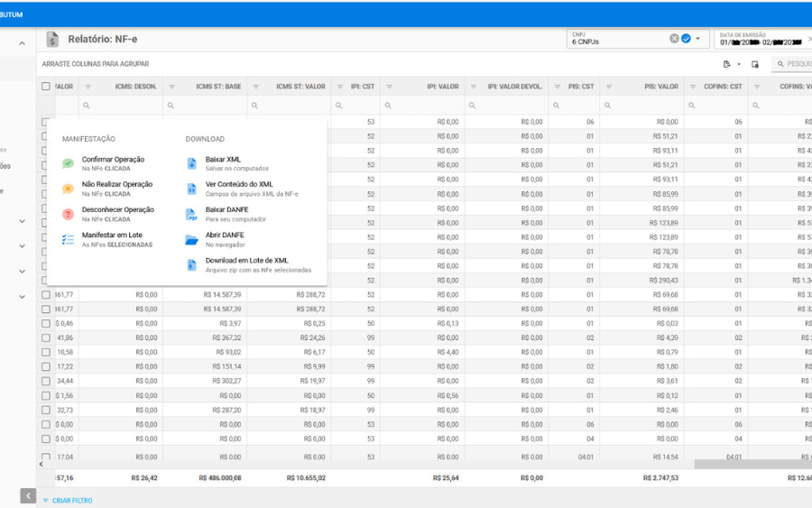Viewport: 812px width, 508px height.
Task: Click the scroll-left arrow of the grid
Action: pyautogui.click(x=41, y=464)
